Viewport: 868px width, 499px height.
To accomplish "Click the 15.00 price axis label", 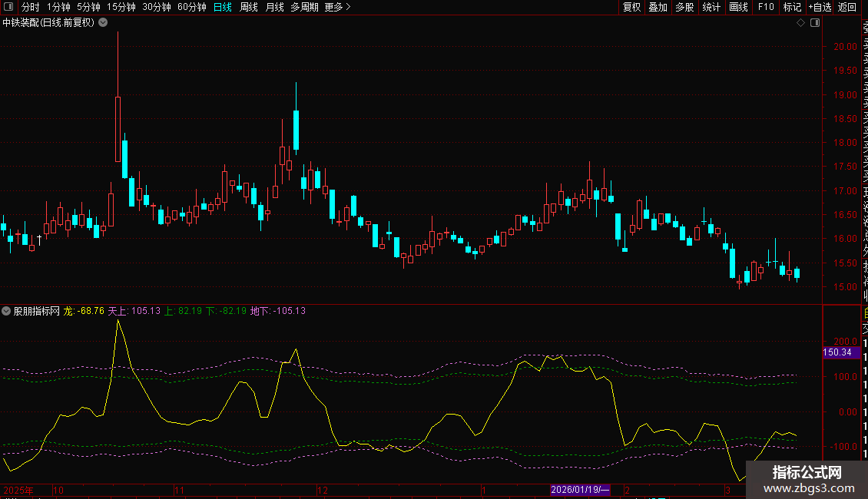I will [845, 286].
